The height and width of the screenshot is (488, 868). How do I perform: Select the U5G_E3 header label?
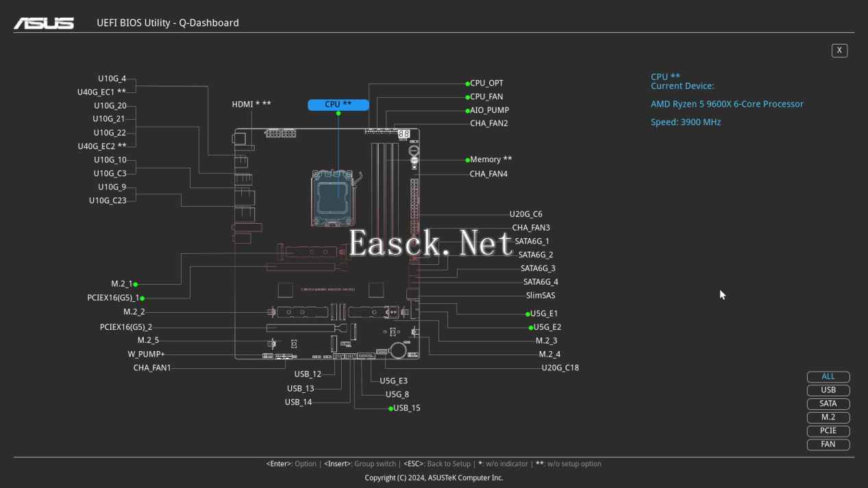393,381
